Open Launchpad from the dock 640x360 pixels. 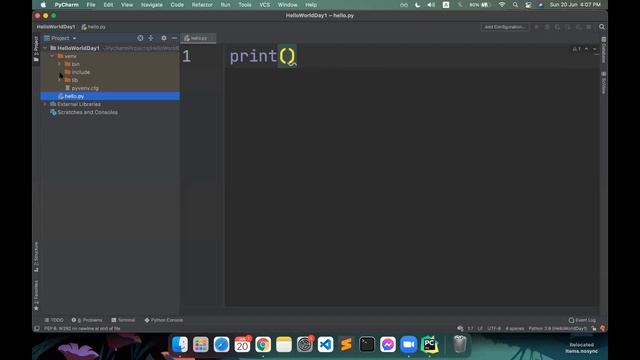tap(200, 344)
